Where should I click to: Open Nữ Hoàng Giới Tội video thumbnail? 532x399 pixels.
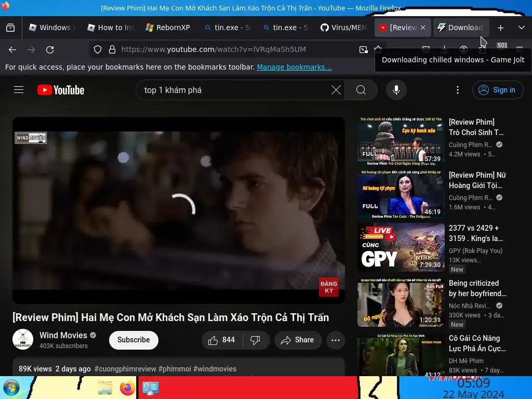(x=401, y=194)
